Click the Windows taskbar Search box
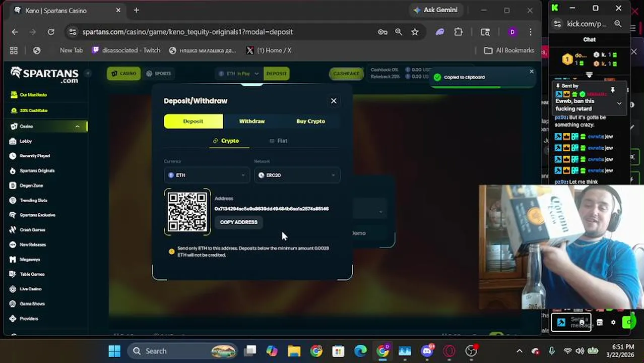The image size is (644, 363). [182, 351]
